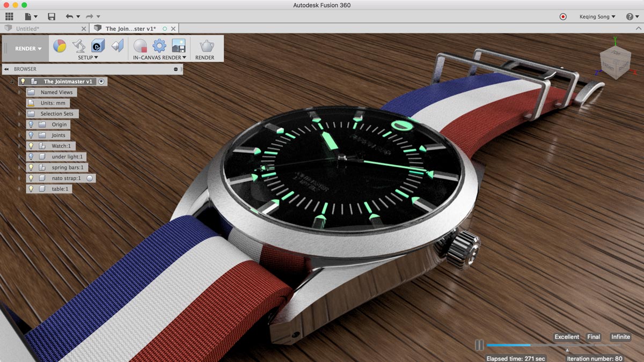This screenshot has height=362, width=644.
Task: Launch Render with the teapot icon
Action: click(204, 46)
